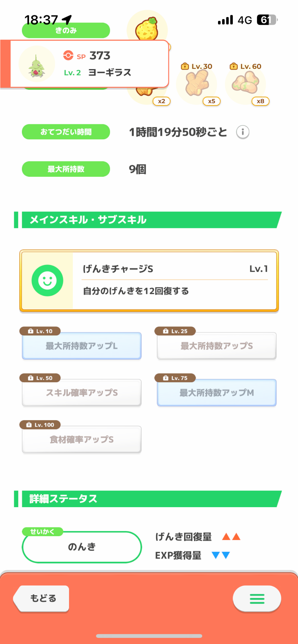The height and width of the screenshot is (644, 298).
Task: Tap the red げんき回復量 up arrows
Action: [x=231, y=536]
